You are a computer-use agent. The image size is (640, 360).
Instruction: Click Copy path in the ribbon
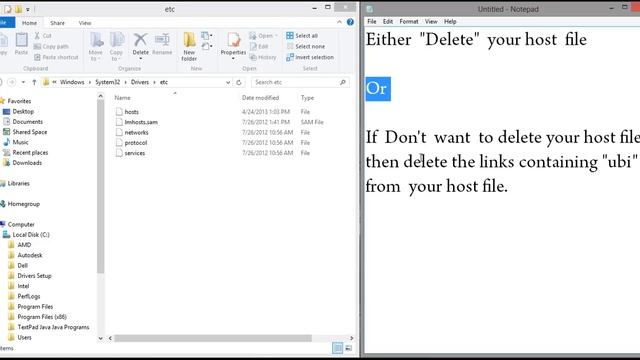[51, 47]
